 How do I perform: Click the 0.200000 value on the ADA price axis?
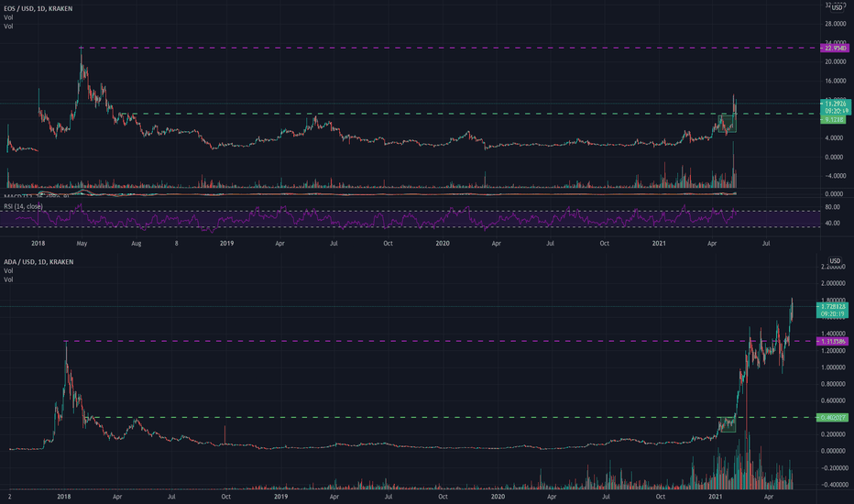(833, 434)
